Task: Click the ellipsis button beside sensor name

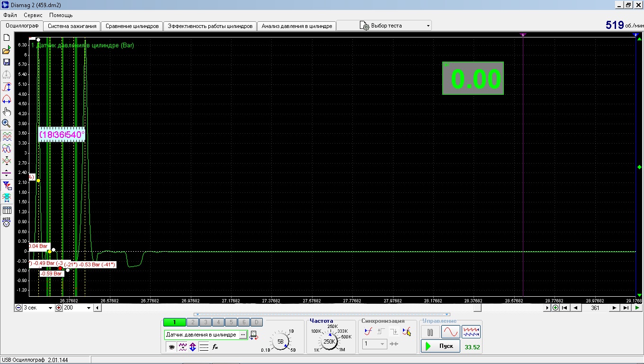Action: coord(243,335)
